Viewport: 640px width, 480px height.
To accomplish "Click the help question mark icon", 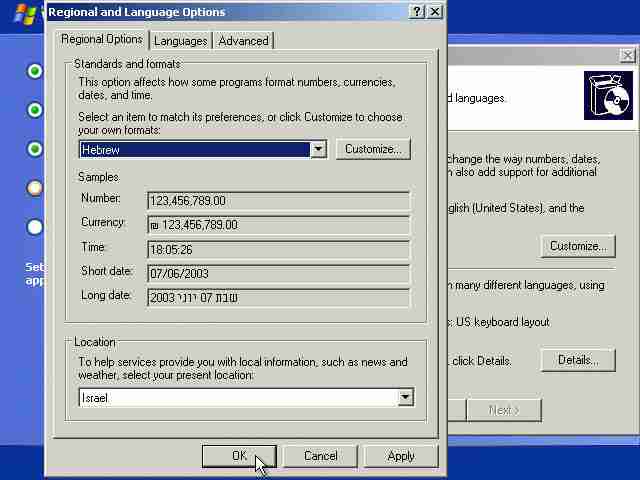I will (x=417, y=11).
